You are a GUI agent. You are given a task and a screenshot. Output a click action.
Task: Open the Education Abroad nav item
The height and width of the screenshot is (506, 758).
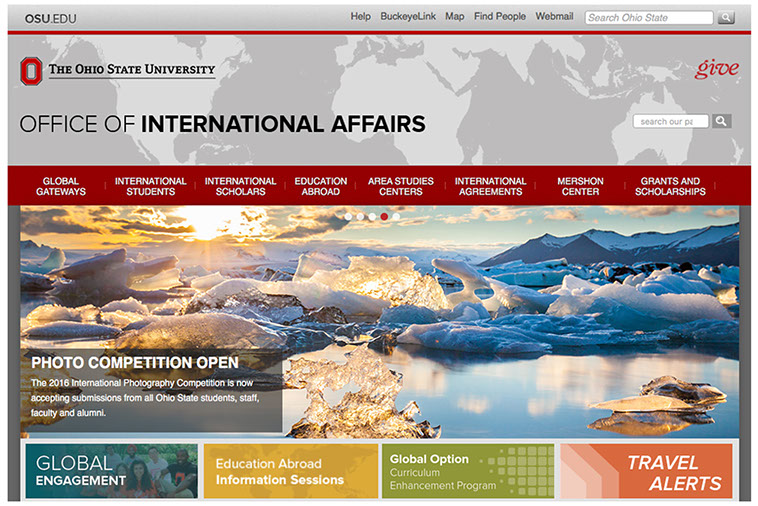point(320,186)
